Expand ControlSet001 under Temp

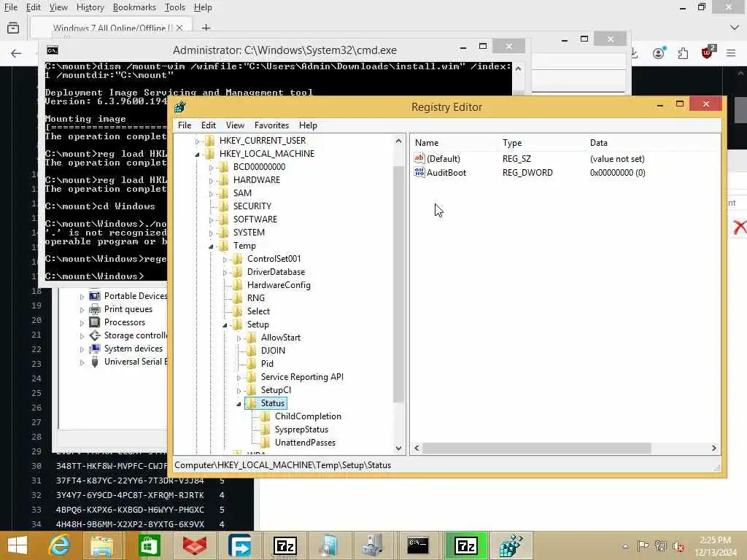coord(225,260)
